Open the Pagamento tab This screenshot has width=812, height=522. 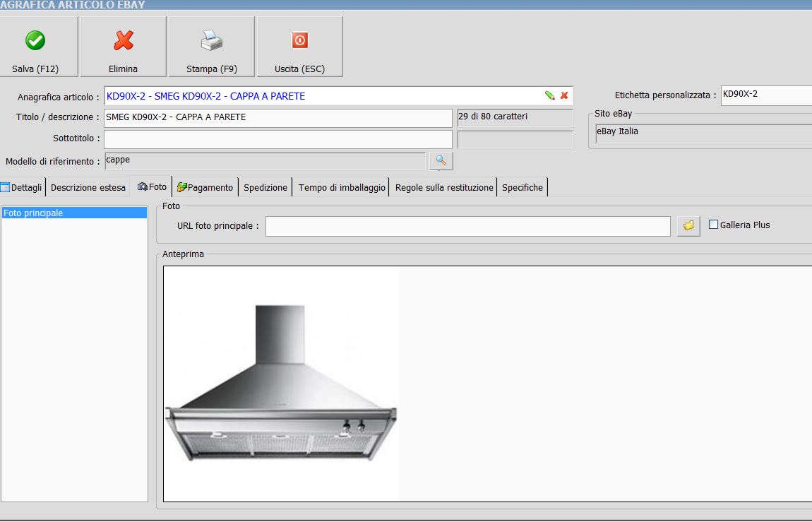tap(205, 187)
